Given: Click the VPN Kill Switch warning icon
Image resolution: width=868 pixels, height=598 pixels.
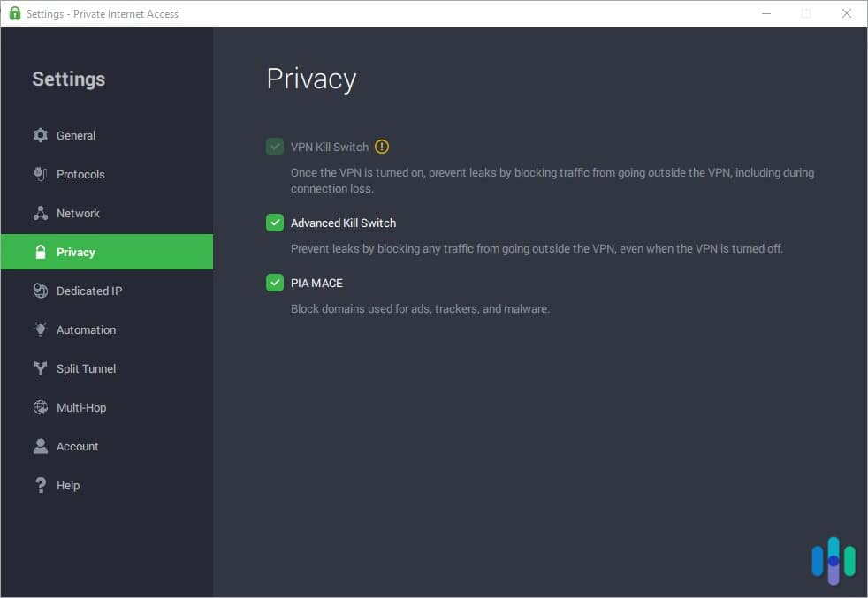Looking at the screenshot, I should (382, 147).
